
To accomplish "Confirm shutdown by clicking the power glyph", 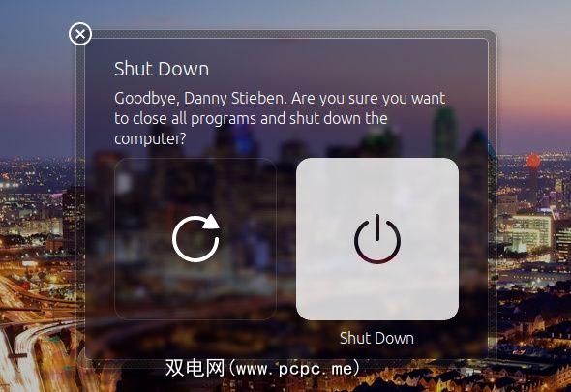I will tap(377, 239).
